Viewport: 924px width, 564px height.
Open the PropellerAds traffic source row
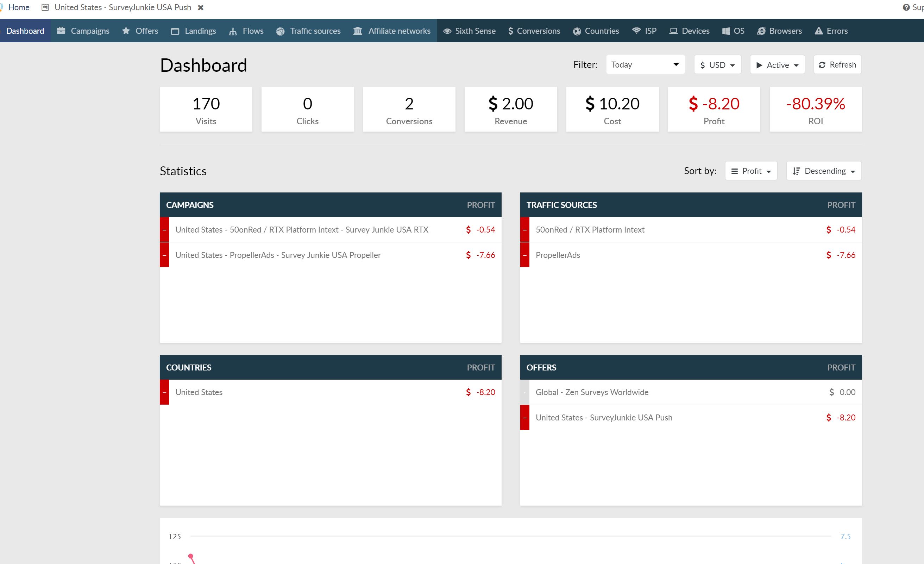[x=558, y=255]
